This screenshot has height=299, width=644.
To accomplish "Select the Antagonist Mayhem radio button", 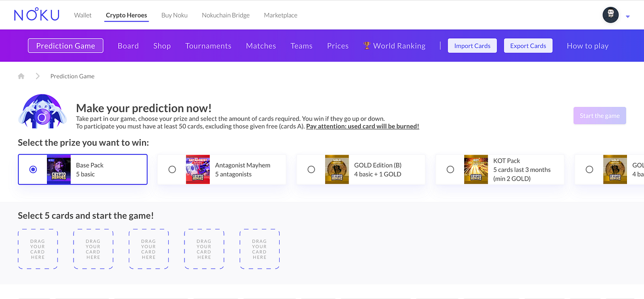I will point(172,170).
